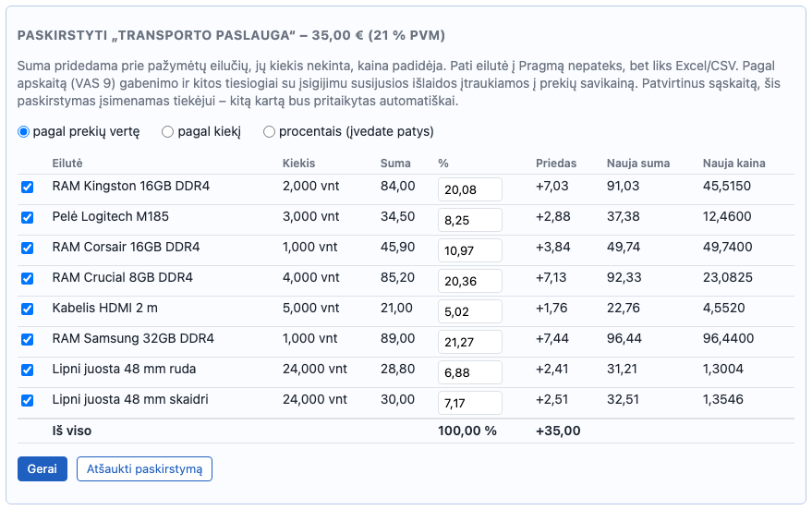Edit the 20,36 percent field for RAM Crucial
Viewport: 812px width, 510px height.
point(469,281)
